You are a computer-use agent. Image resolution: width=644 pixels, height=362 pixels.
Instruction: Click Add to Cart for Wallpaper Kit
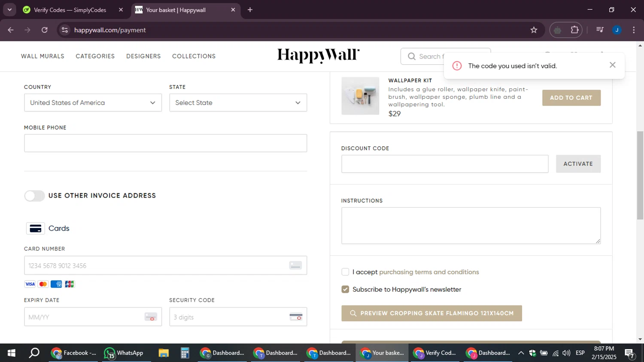click(x=571, y=98)
